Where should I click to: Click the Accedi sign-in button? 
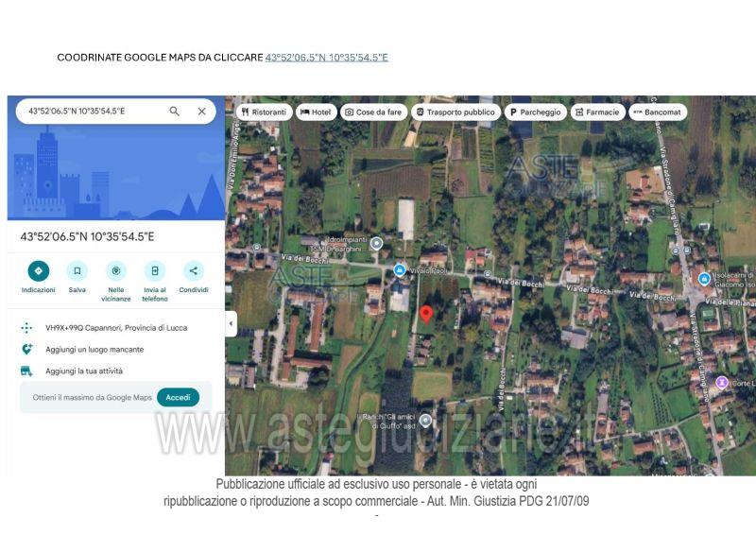tap(178, 398)
